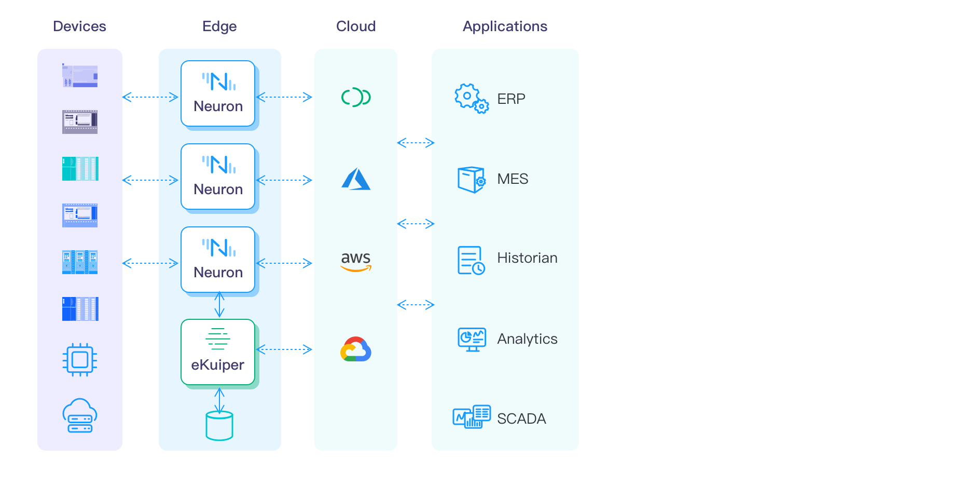Click the Applications column heading

click(505, 26)
